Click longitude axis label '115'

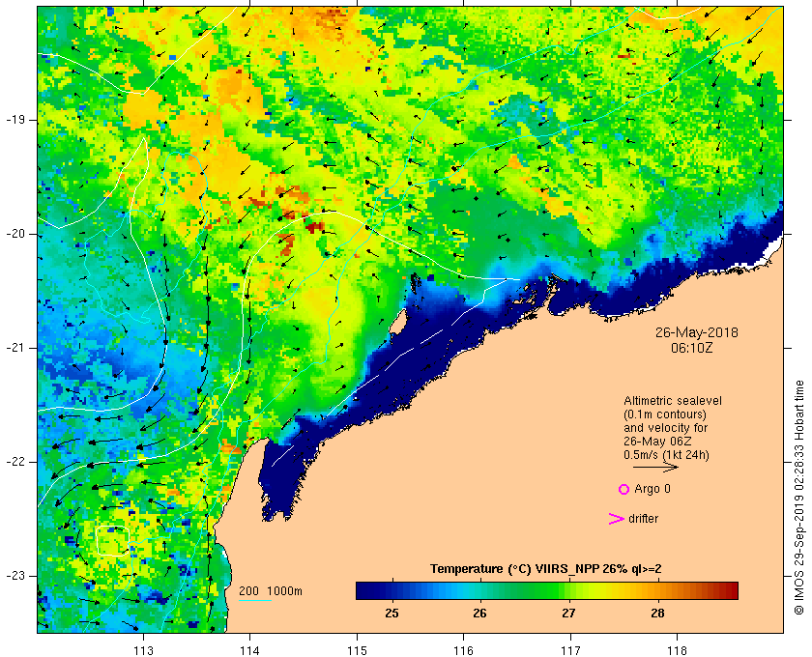[357, 650]
